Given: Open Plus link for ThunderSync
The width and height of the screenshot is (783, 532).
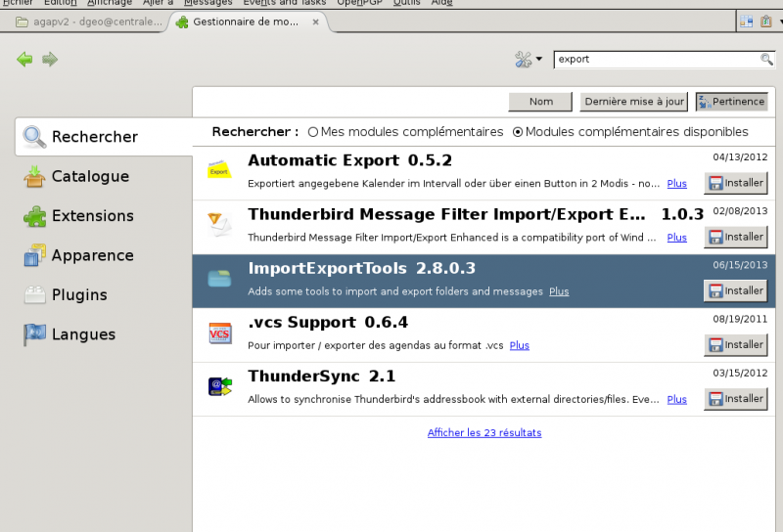Looking at the screenshot, I should click(x=676, y=399).
